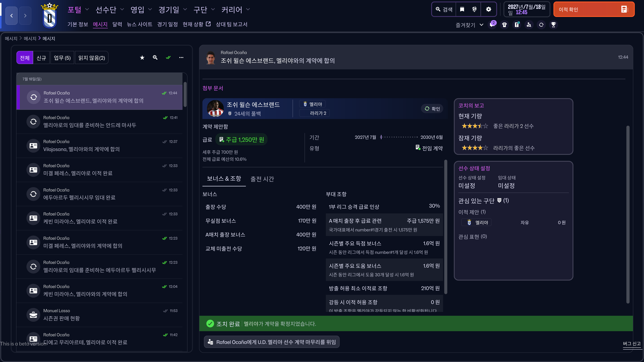Open game settings gear icon
644x362 pixels.
click(489, 9)
